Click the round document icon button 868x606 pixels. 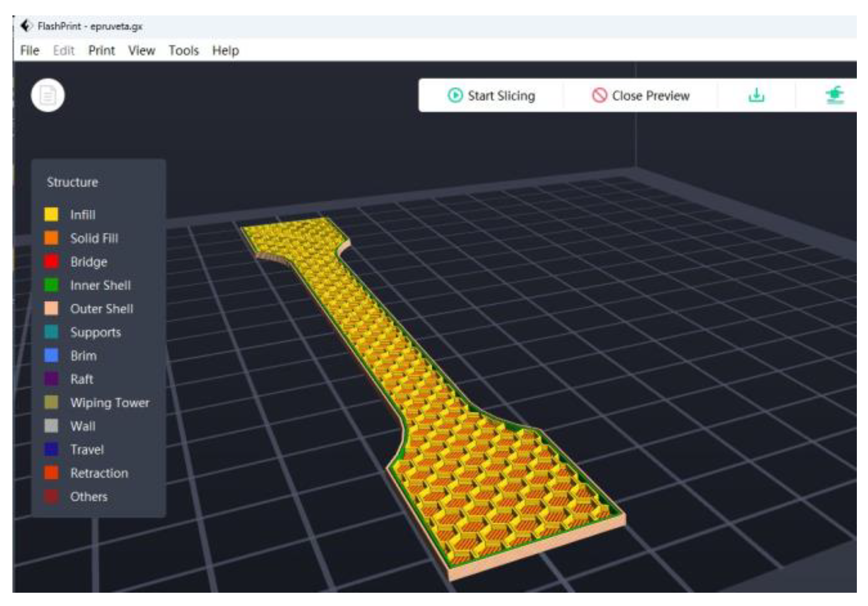[48, 95]
